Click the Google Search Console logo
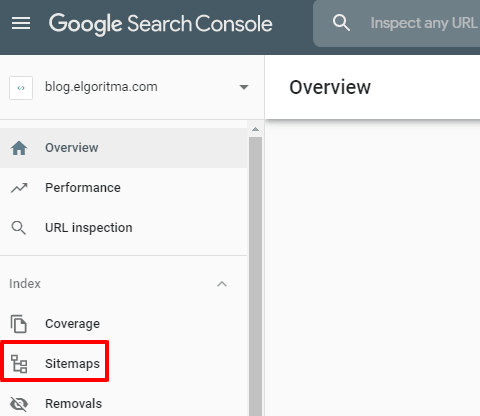This screenshot has height=416, width=480. (161, 24)
